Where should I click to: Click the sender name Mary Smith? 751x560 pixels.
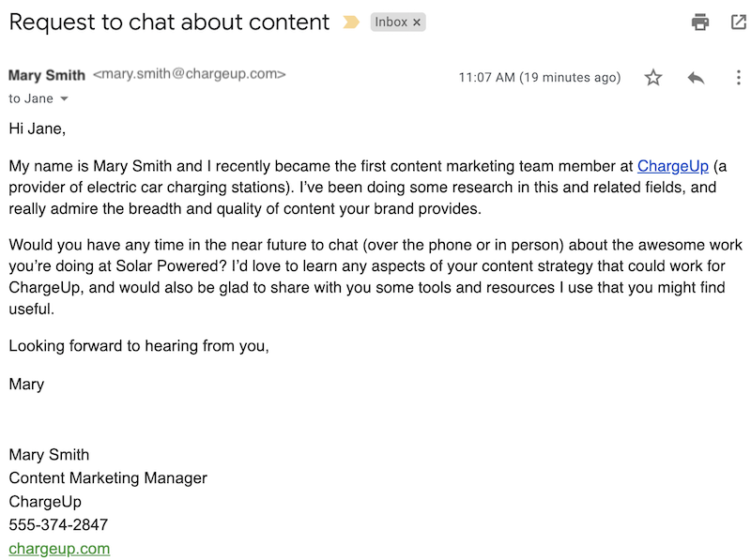(x=45, y=75)
